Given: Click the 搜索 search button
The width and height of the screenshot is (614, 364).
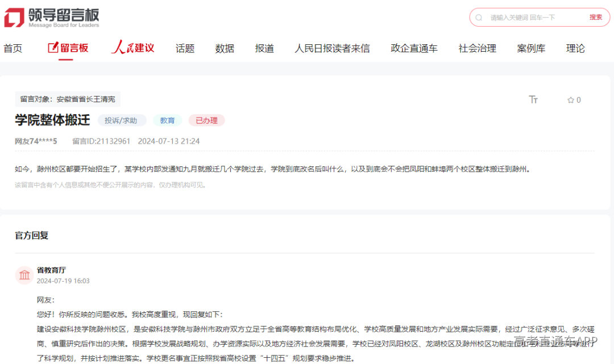Looking at the screenshot, I should pyautogui.click(x=595, y=17).
